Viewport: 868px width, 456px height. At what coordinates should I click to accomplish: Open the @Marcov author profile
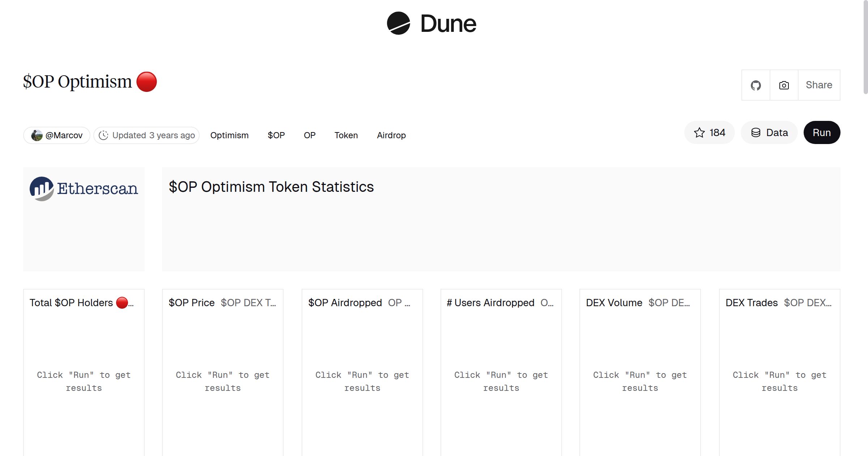coord(64,135)
